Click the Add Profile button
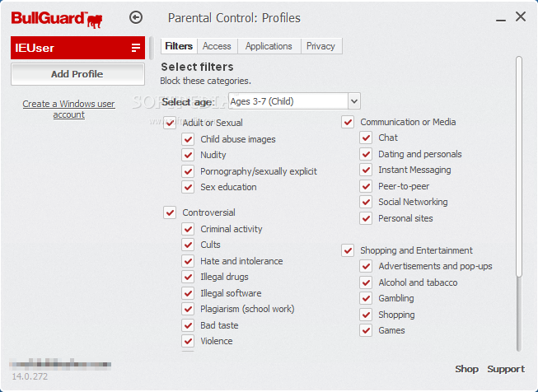 (x=77, y=74)
